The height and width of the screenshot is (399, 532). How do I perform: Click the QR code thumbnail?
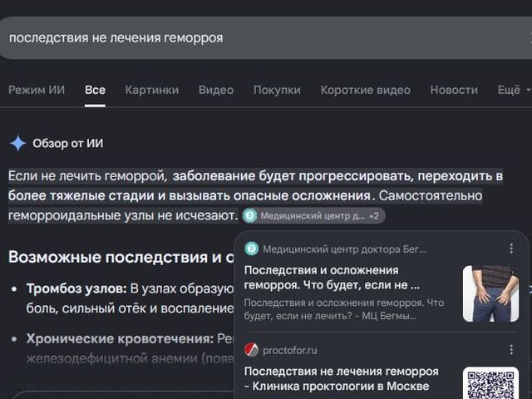point(490,382)
